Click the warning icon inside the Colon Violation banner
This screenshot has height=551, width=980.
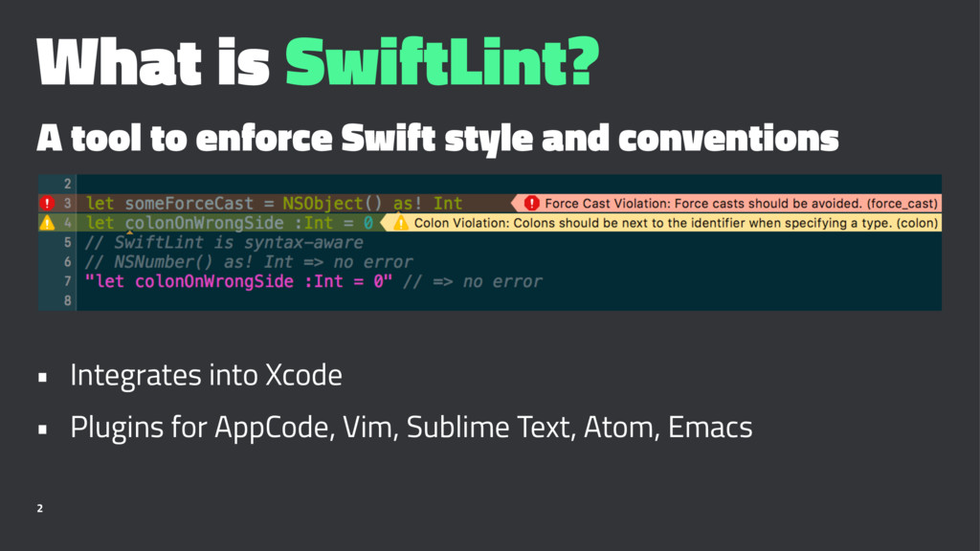click(x=401, y=222)
